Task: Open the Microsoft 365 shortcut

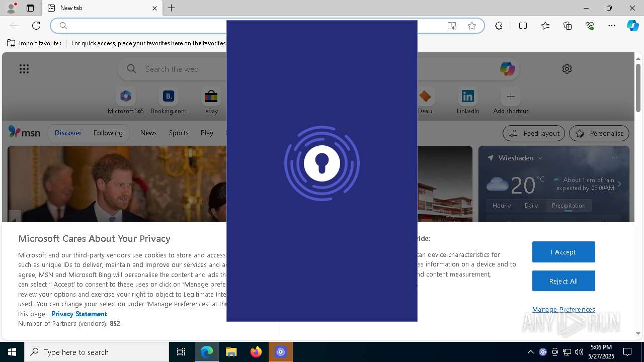Action: 126,101
